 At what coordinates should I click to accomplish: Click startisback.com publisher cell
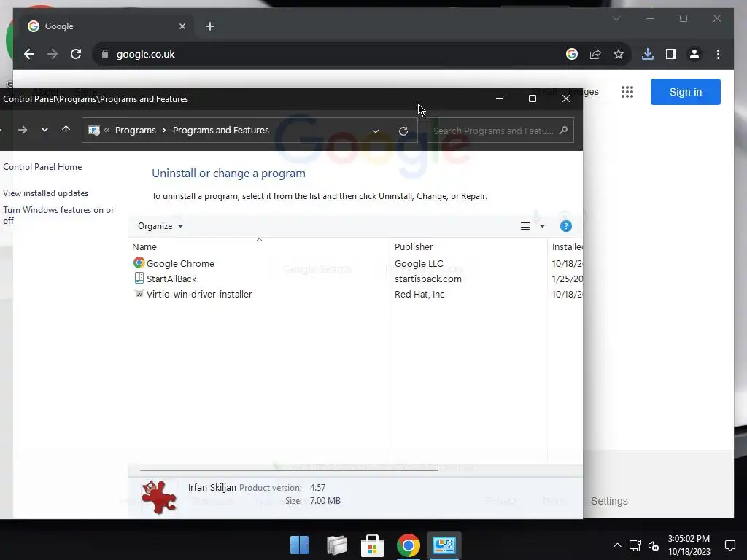tap(427, 279)
